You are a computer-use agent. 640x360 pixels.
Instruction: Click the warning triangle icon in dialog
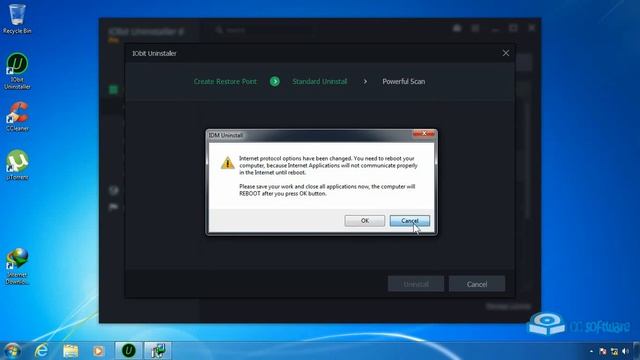coord(228,163)
